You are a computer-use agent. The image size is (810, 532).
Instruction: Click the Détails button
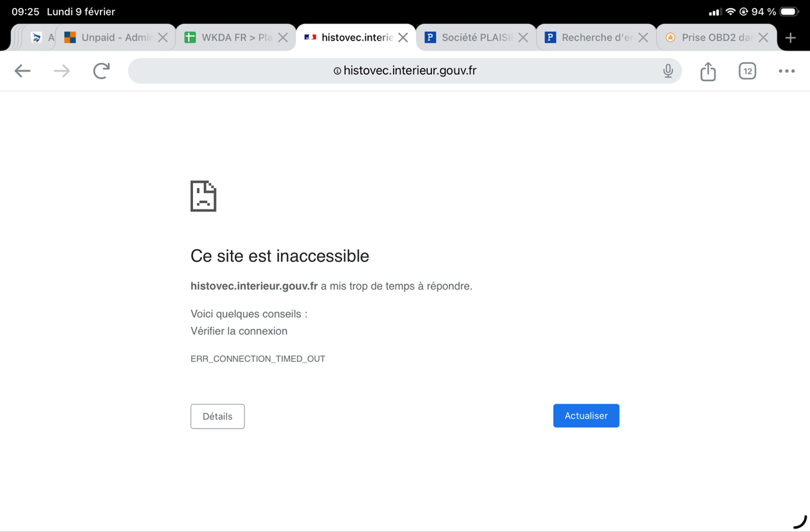(x=217, y=417)
